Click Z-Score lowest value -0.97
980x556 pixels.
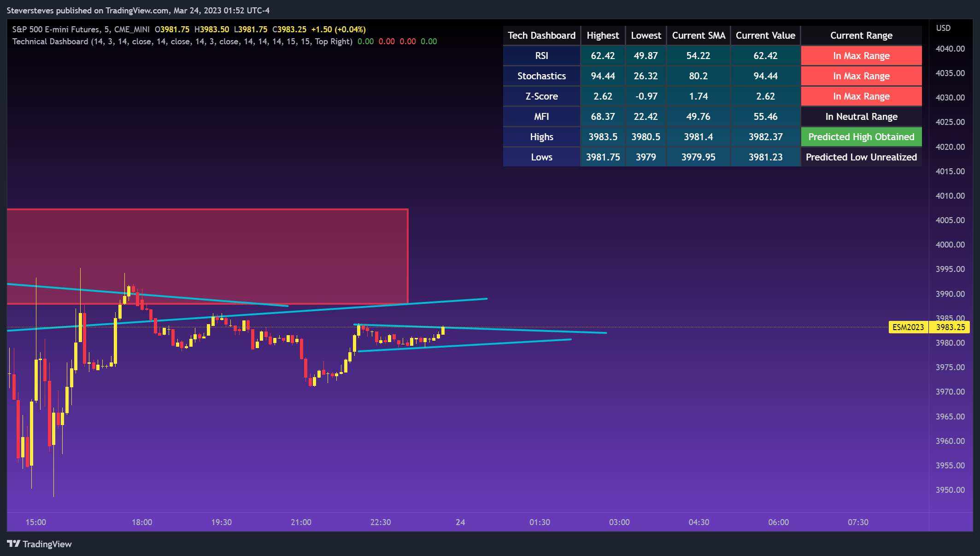coord(646,96)
